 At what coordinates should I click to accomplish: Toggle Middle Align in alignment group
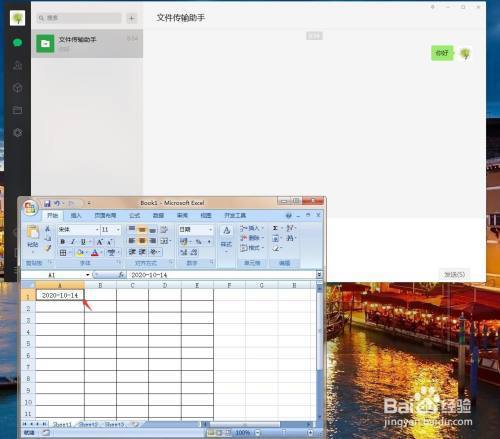pyautogui.click(x=142, y=229)
